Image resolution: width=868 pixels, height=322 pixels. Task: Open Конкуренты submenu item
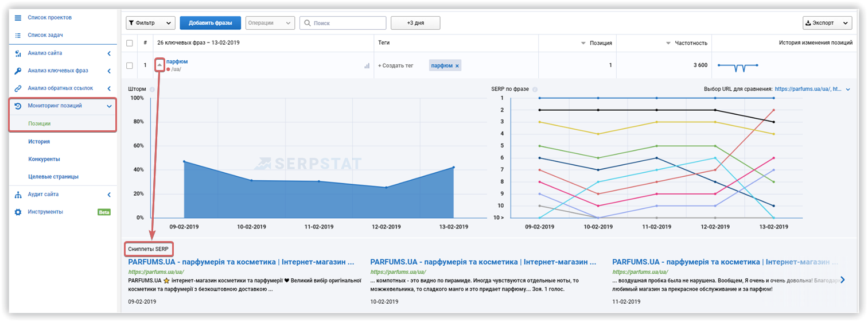click(44, 159)
